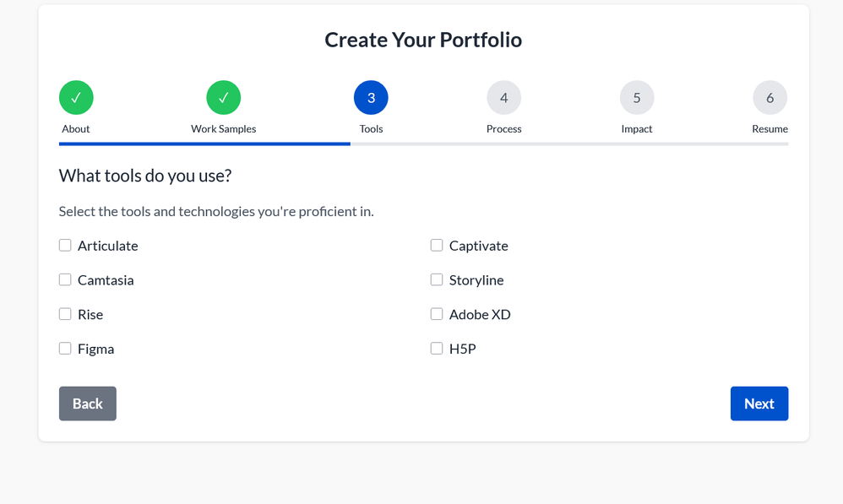
Task: Click the Process step label
Action: 503,129
